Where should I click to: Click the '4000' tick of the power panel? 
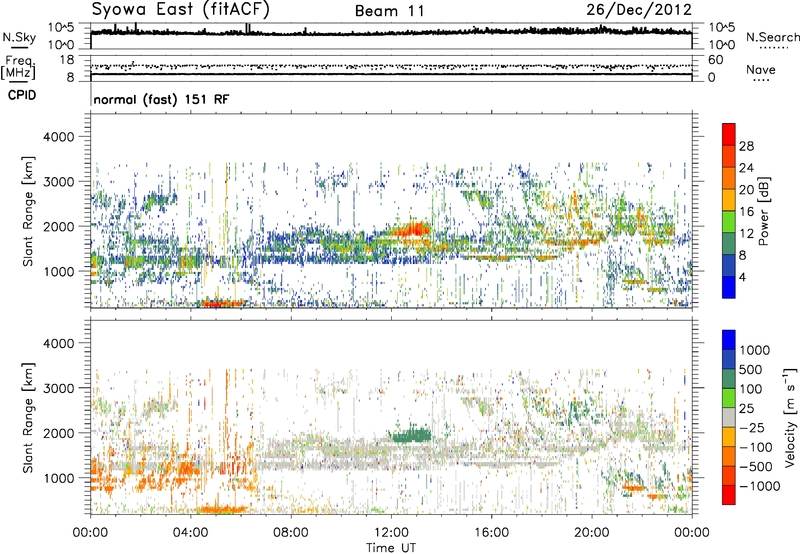pos(59,137)
